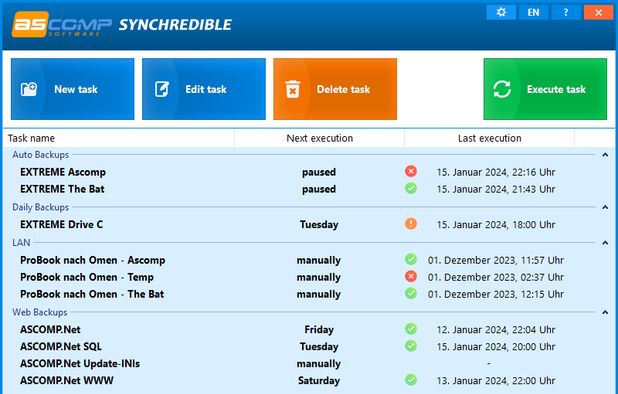Image resolution: width=618 pixels, height=394 pixels.
Task: Open help with the question mark button
Action: 566,12
